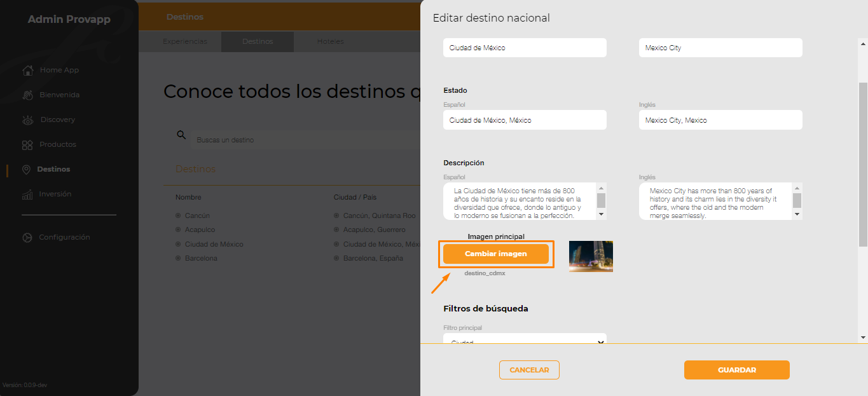Select Acapulco in the Nombre list
868x396 pixels.
(200, 229)
